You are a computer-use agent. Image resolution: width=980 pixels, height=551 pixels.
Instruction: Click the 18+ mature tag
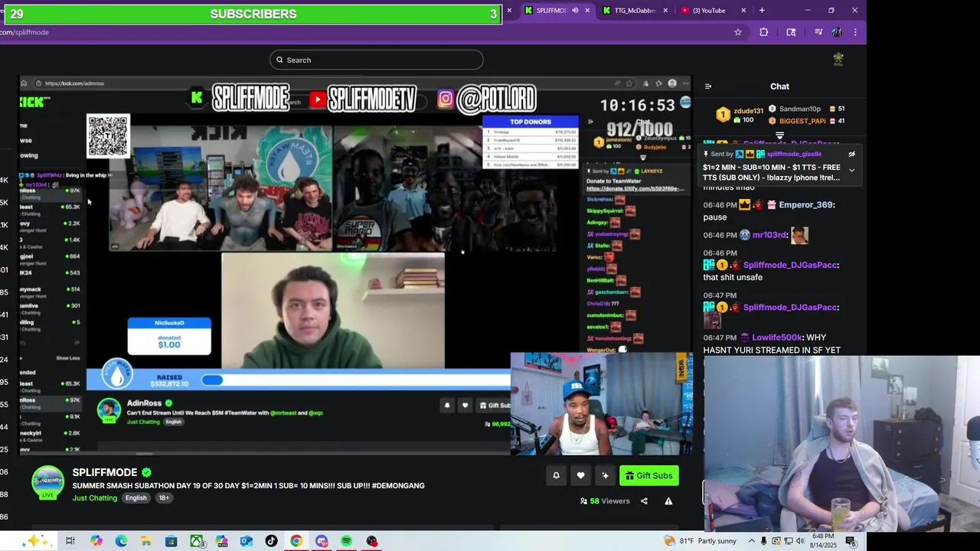164,498
